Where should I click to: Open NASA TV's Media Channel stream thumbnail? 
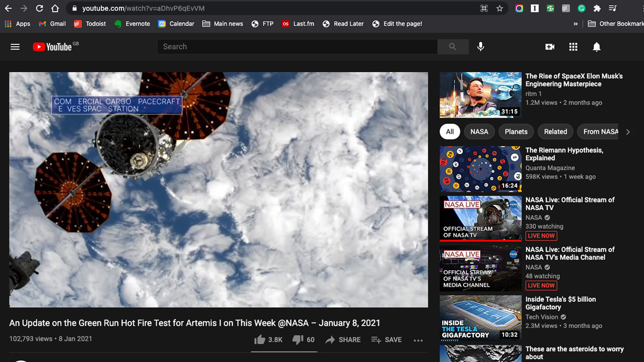(481, 269)
